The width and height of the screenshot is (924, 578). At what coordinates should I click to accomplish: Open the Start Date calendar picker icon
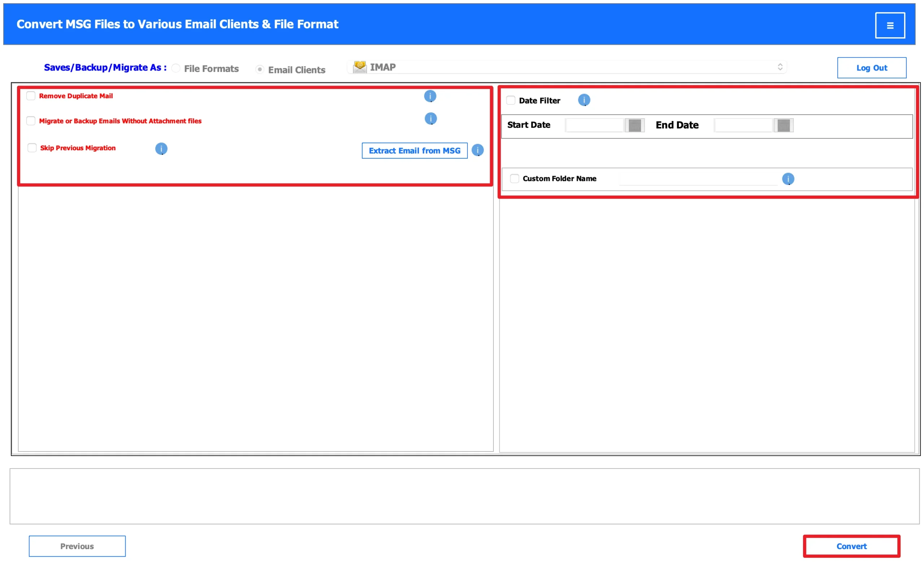635,125
